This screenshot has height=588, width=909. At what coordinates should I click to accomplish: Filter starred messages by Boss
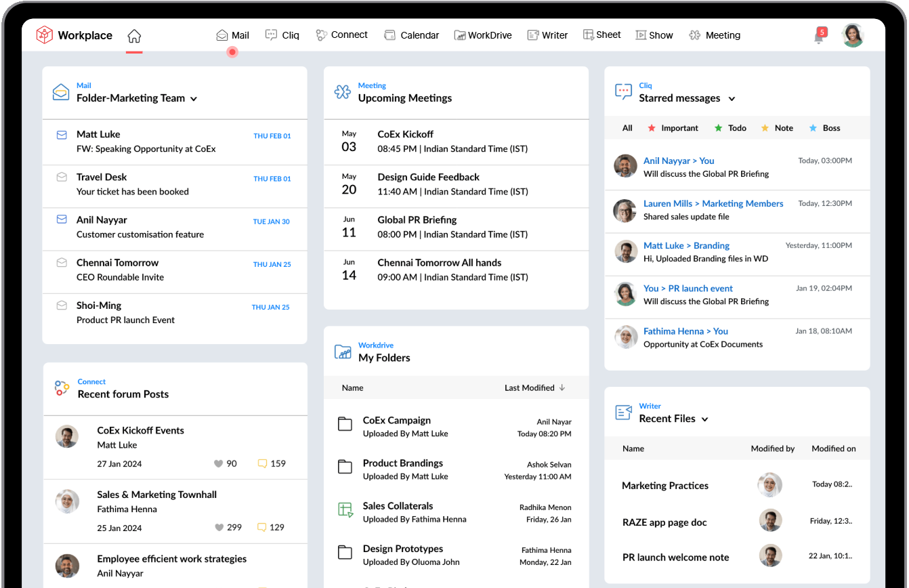824,128
